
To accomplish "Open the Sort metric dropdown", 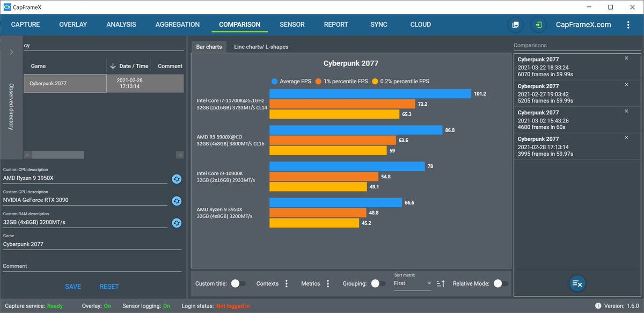I will pyautogui.click(x=412, y=283).
